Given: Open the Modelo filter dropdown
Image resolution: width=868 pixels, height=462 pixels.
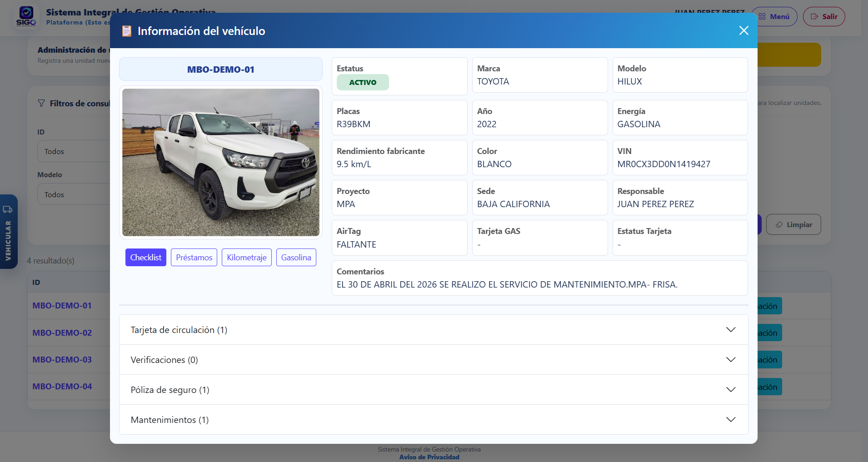Looking at the screenshot, I should point(74,194).
